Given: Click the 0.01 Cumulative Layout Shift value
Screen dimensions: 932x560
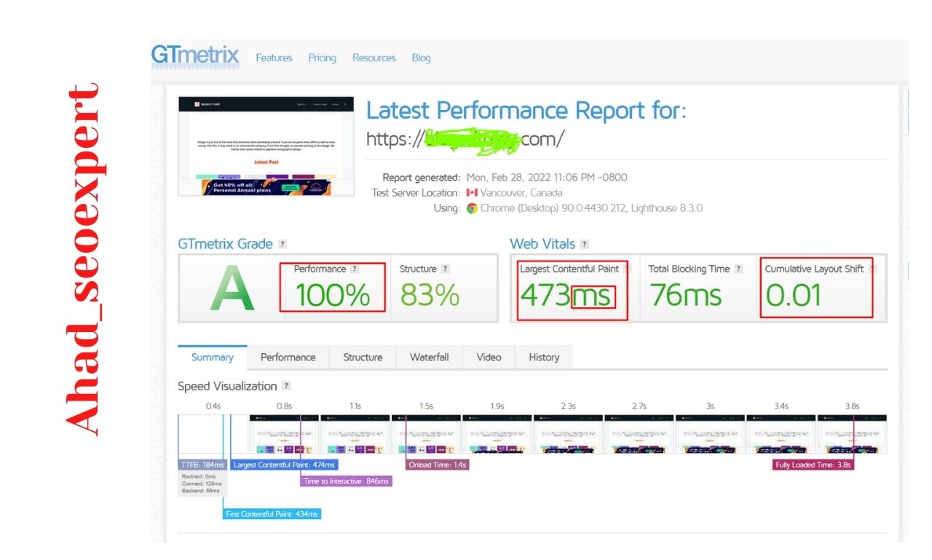Looking at the screenshot, I should [x=793, y=295].
